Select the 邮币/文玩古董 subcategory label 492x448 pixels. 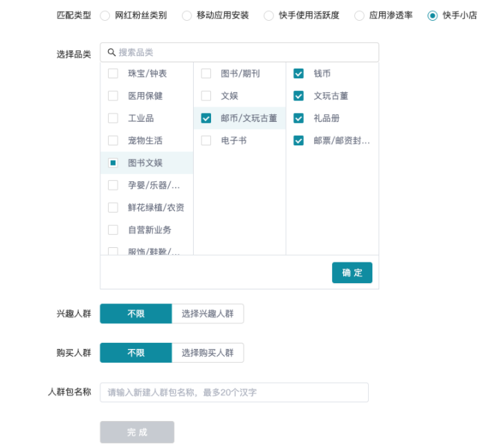(249, 118)
